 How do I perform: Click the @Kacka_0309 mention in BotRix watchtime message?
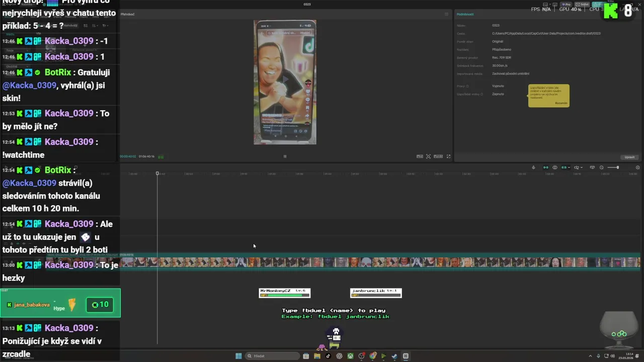pyautogui.click(x=29, y=183)
